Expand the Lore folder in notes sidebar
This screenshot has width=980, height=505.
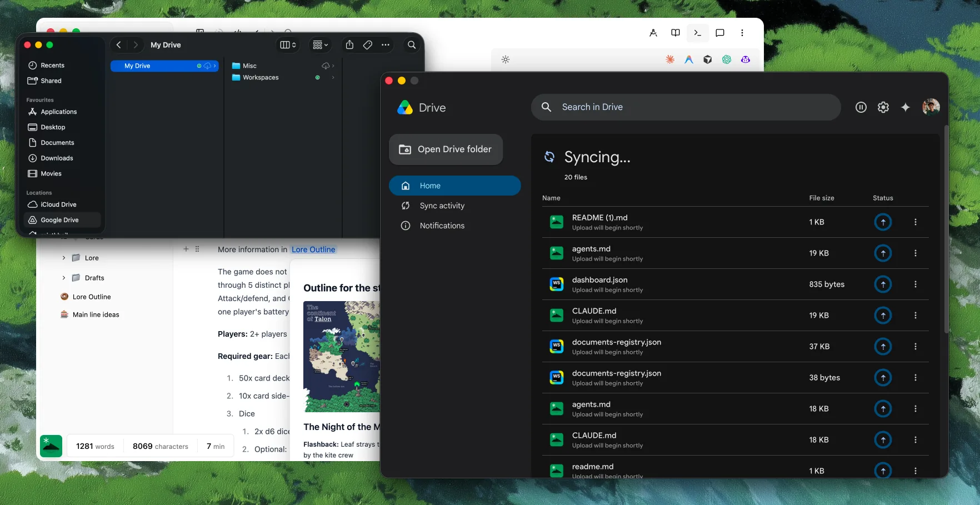[x=64, y=258]
